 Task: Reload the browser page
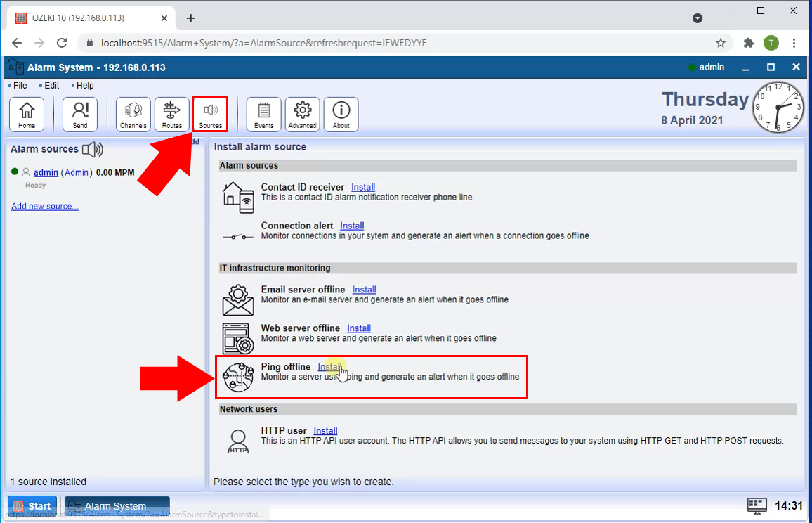pos(62,43)
